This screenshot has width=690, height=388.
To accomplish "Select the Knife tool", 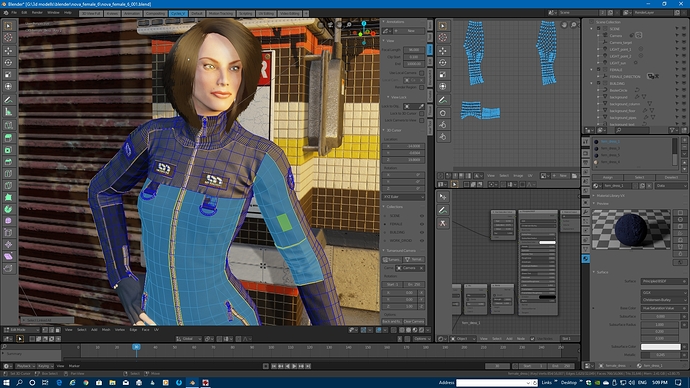I will pyautogui.click(x=8, y=186).
